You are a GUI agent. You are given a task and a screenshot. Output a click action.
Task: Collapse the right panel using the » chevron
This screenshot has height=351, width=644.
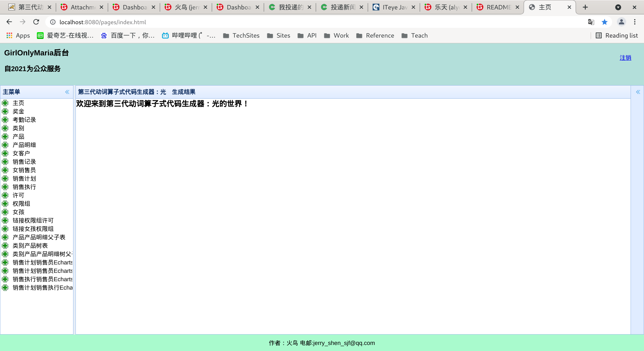tap(638, 92)
